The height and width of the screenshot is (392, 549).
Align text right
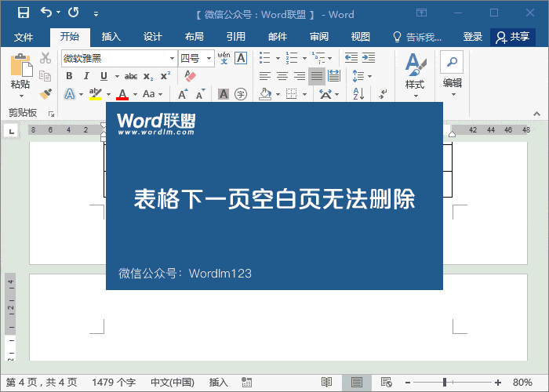tap(300, 76)
